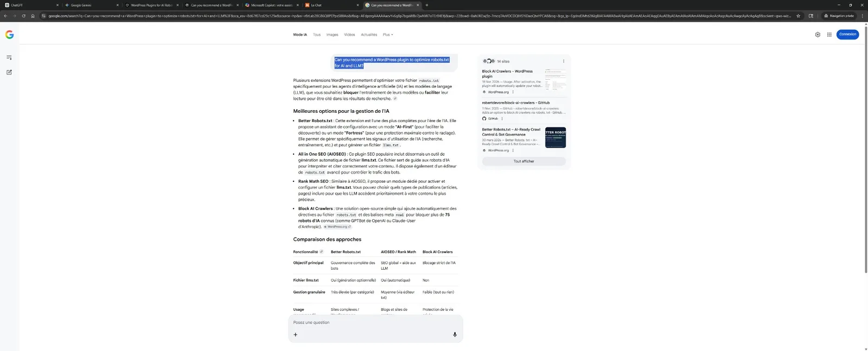Select the Actualités search tab

[369, 35]
